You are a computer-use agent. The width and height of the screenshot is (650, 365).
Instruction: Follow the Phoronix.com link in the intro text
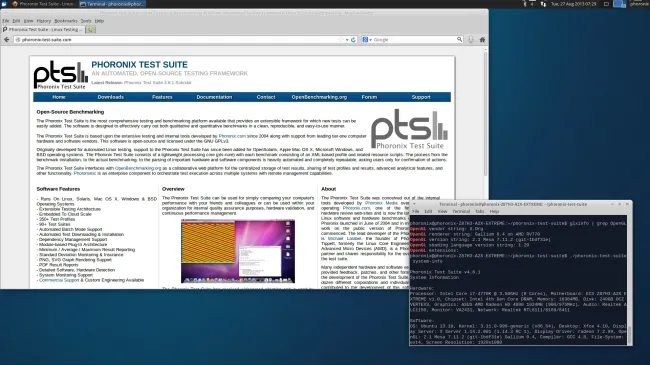click(x=232, y=136)
